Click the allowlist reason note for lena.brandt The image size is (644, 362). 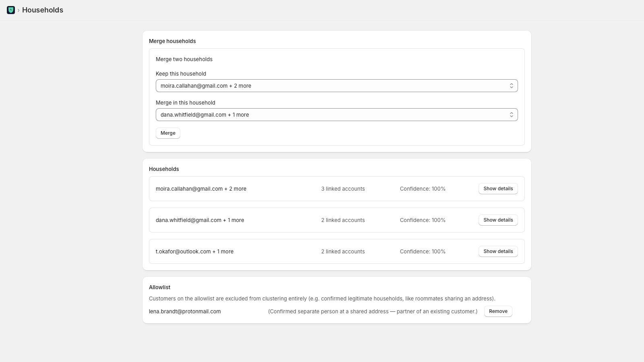click(x=373, y=311)
